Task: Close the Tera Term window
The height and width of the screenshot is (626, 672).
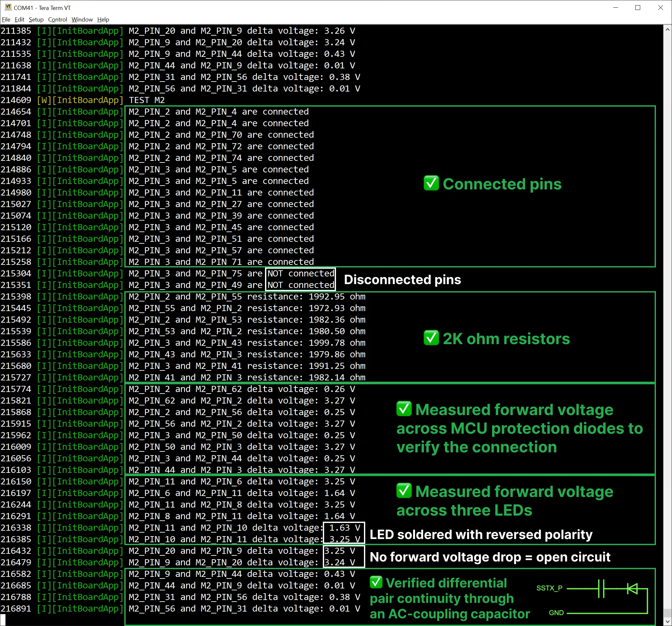Action: pyautogui.click(x=660, y=7)
